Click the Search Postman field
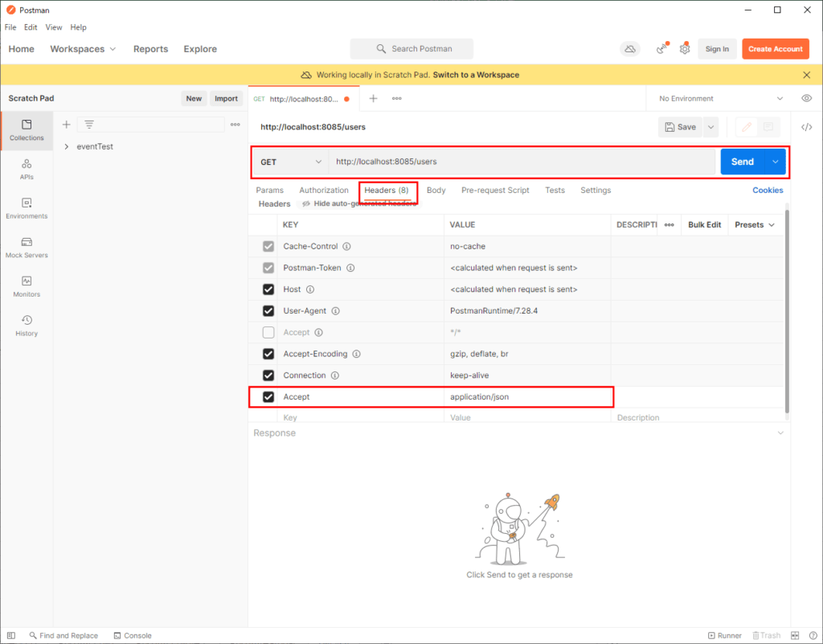 (x=411, y=49)
